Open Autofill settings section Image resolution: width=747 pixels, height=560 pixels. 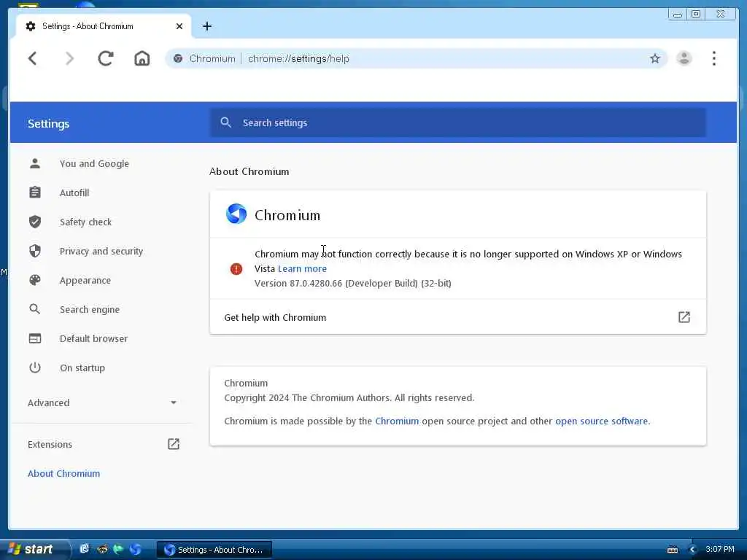tap(74, 192)
